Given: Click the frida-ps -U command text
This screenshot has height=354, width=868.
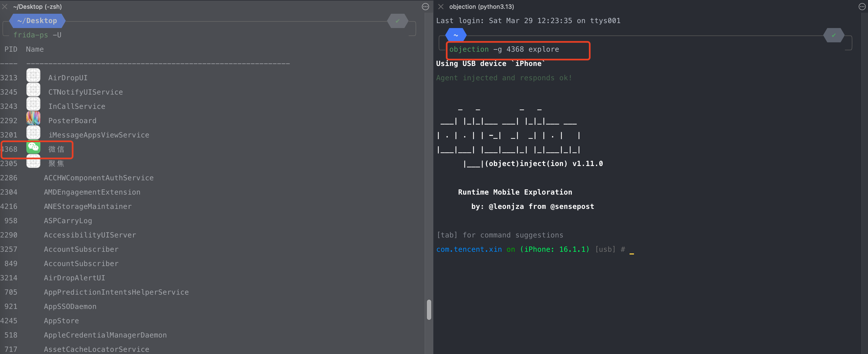Looking at the screenshot, I should [37, 35].
